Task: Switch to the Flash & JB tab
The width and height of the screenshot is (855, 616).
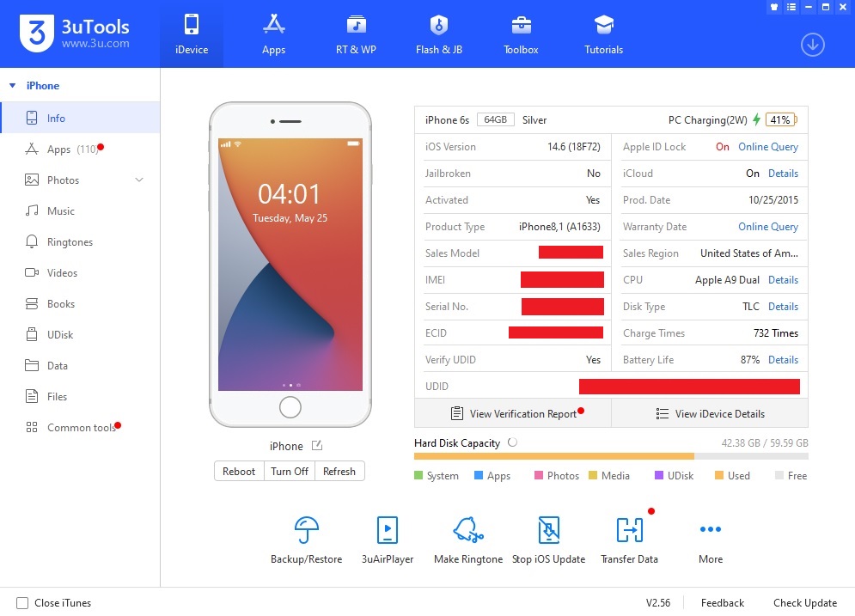Action: tap(439, 33)
